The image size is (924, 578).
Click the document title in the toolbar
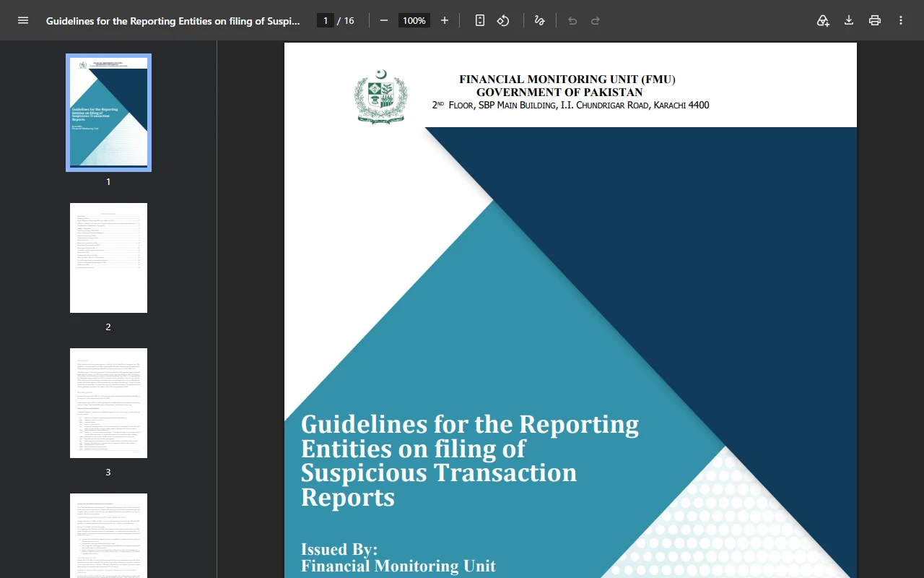(x=173, y=21)
